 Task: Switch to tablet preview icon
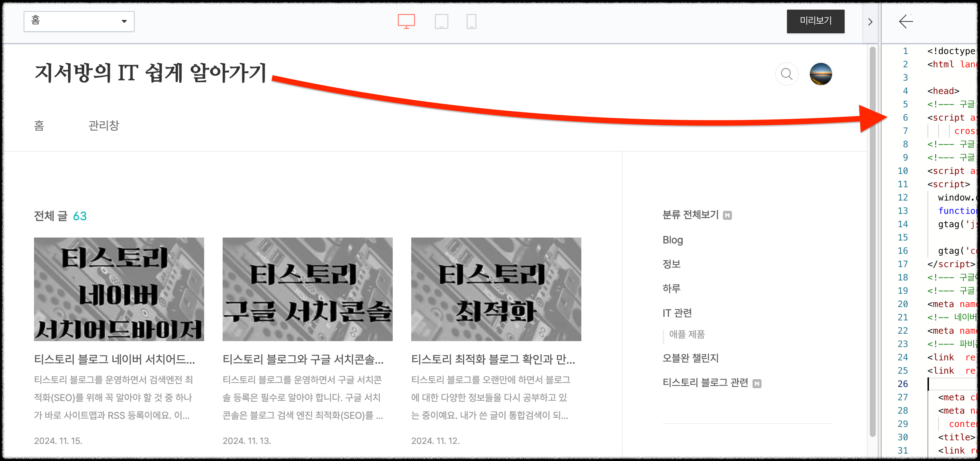pos(441,21)
